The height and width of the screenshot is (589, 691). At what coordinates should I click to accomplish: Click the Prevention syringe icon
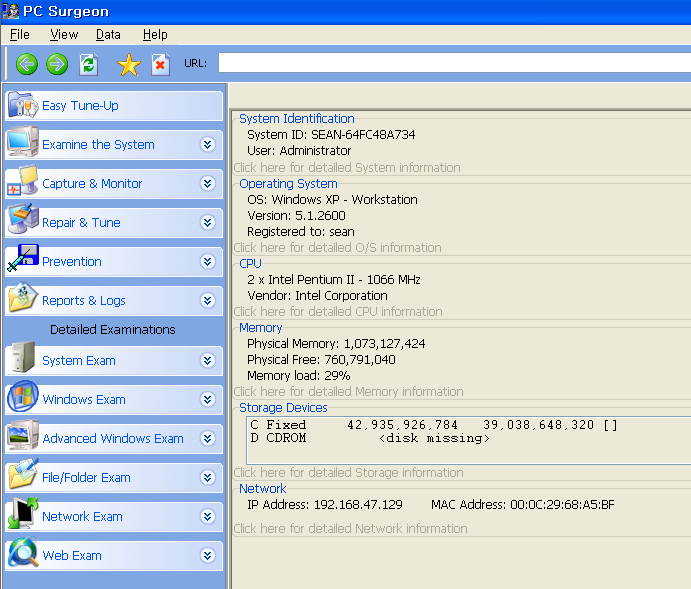coord(23,258)
